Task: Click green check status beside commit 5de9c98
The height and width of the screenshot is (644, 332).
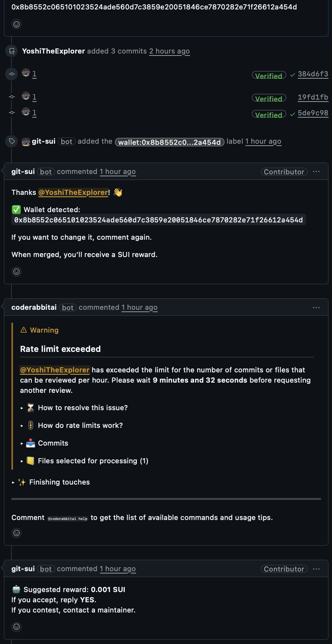Action: click(x=292, y=115)
